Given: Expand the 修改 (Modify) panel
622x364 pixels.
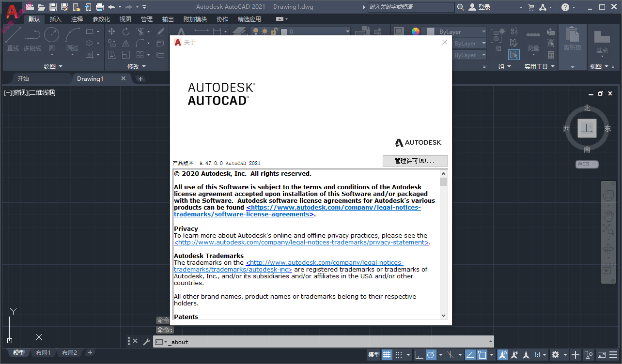Looking at the screenshot, I should (x=136, y=66).
